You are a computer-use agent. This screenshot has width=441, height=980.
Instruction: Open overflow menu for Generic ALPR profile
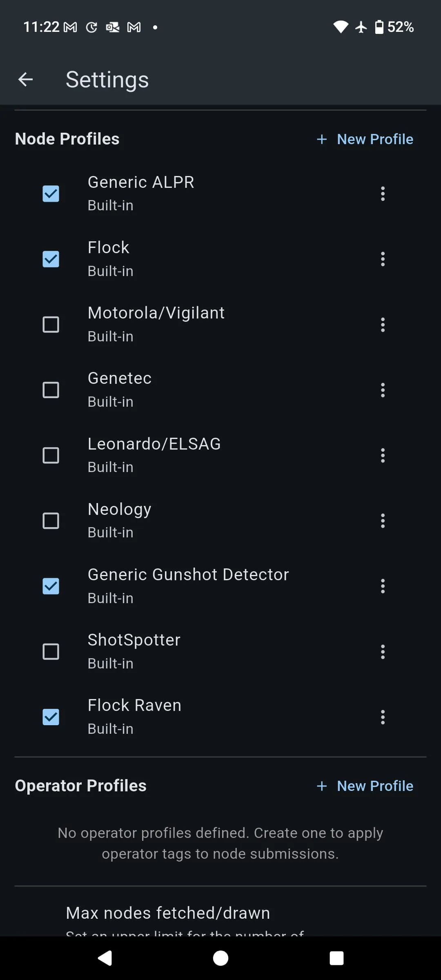point(383,194)
